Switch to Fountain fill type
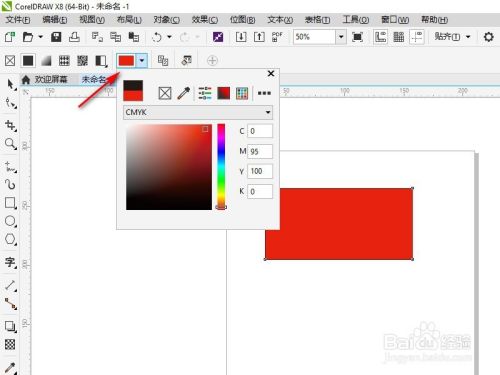 [x=46, y=61]
